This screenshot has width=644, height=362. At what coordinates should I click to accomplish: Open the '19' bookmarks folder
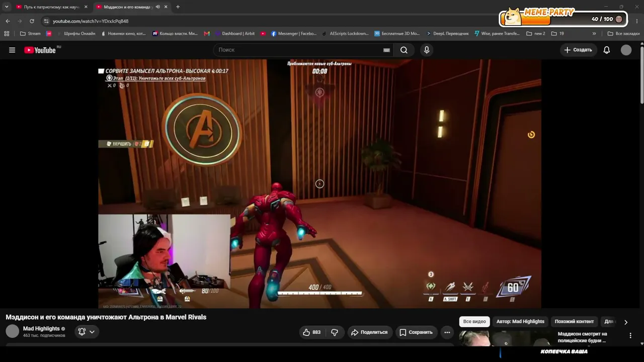pyautogui.click(x=557, y=34)
